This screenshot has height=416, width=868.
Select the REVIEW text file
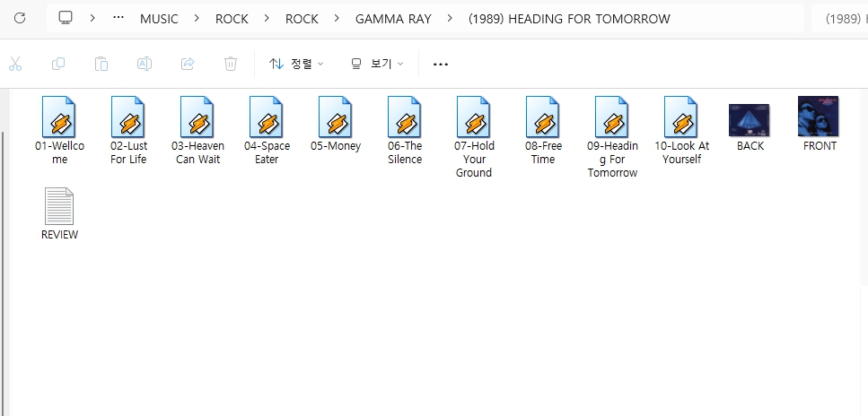tap(59, 208)
